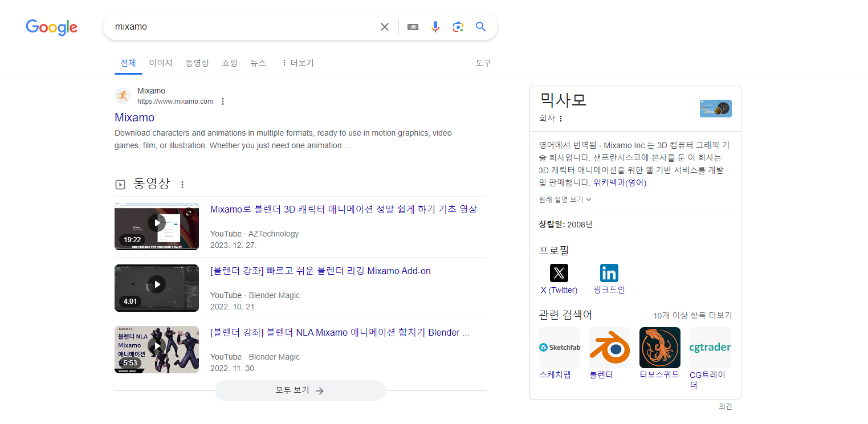Image resolution: width=868 pixels, height=424 pixels.
Task: Open Google Lens image search icon
Action: (458, 27)
